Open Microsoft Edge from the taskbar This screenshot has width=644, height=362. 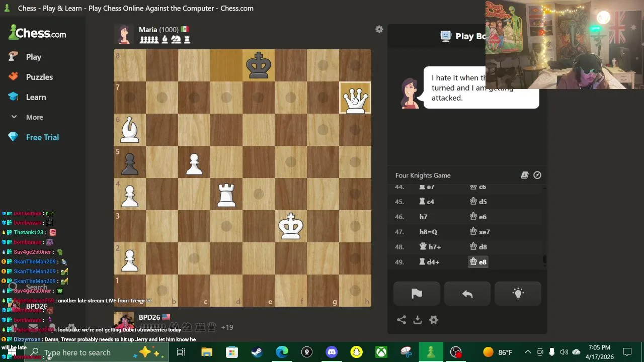(x=282, y=352)
